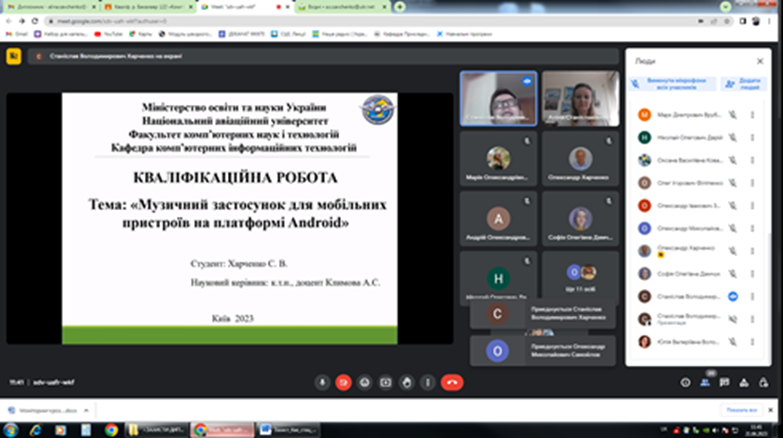Start presenting your screen
The height and width of the screenshot is (438, 783).
click(386, 383)
